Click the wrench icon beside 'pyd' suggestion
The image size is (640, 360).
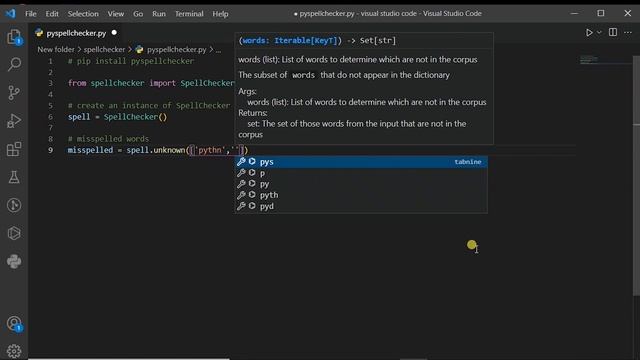tap(241, 206)
